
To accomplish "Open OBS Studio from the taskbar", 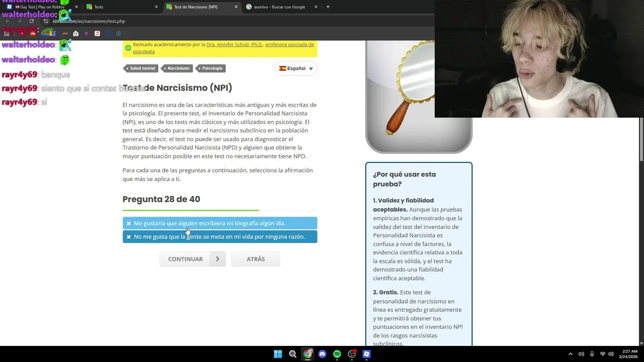I will 352,354.
